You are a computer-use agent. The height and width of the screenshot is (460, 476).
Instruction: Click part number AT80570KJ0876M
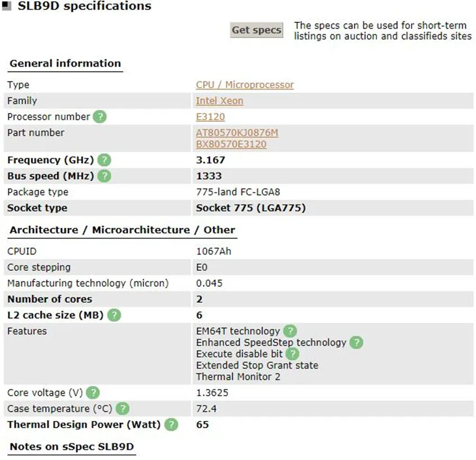(x=237, y=133)
